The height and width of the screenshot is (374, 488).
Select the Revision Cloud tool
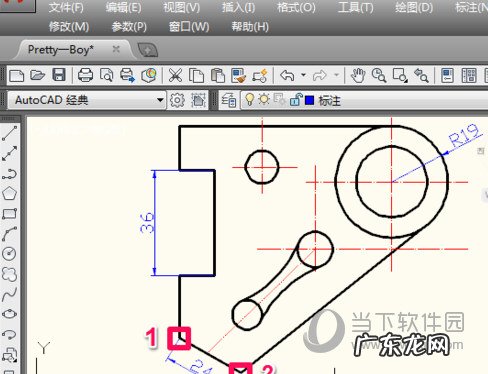click(9, 274)
